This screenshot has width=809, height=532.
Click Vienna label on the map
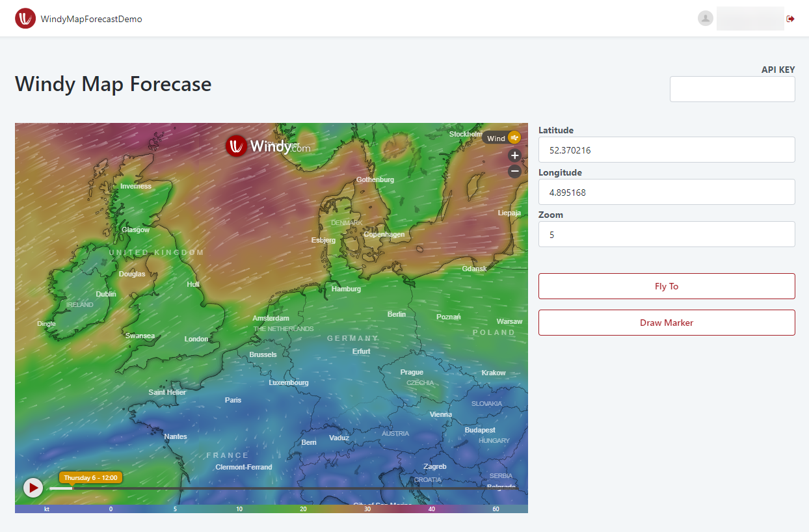[x=441, y=414]
